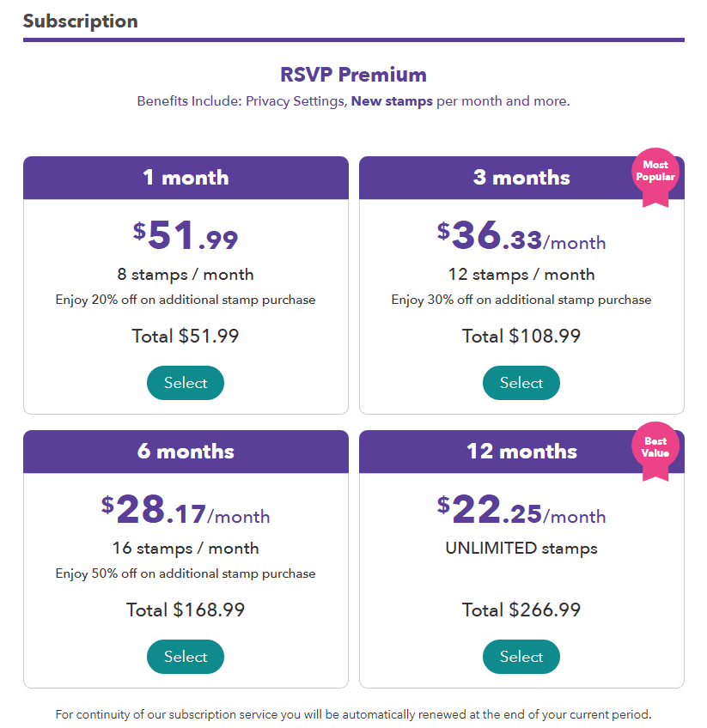Image resolution: width=707 pixels, height=728 pixels.
Task: Select the 1 month plan
Action: [185, 382]
